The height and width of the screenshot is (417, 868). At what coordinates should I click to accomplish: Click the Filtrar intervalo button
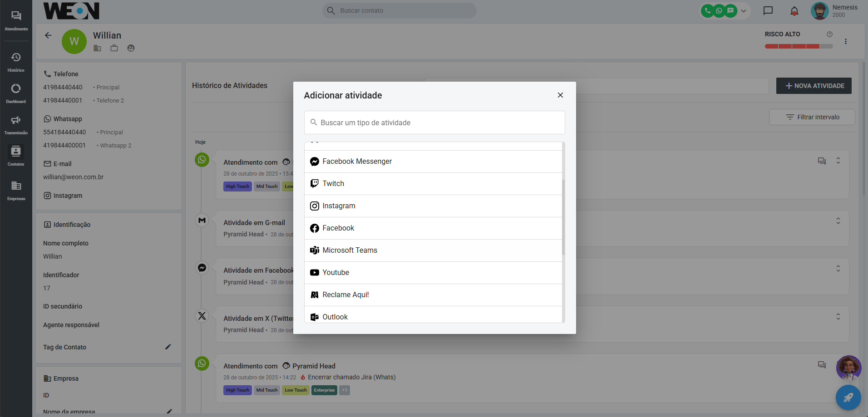(x=812, y=117)
